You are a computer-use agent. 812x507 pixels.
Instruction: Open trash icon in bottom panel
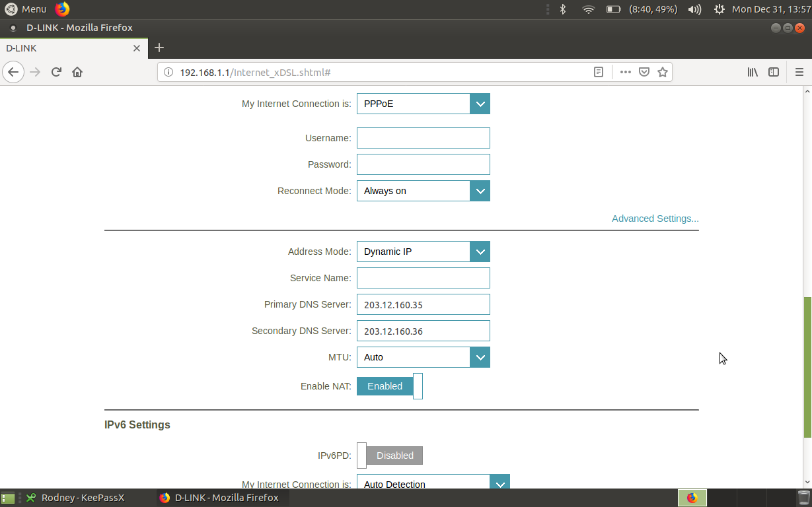point(803,498)
